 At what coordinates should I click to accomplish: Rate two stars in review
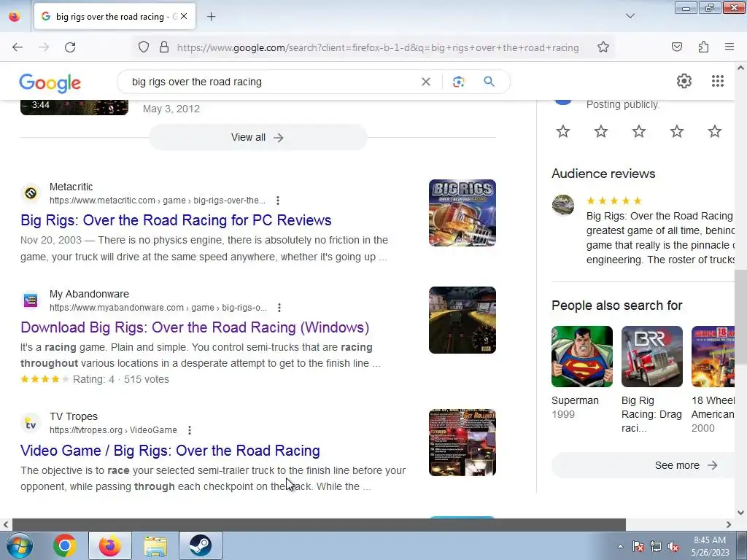(x=601, y=131)
